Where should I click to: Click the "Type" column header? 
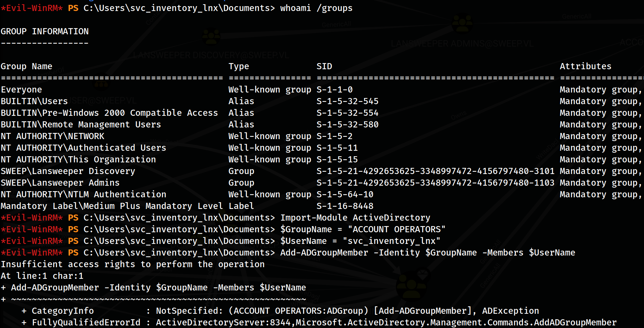(239, 66)
